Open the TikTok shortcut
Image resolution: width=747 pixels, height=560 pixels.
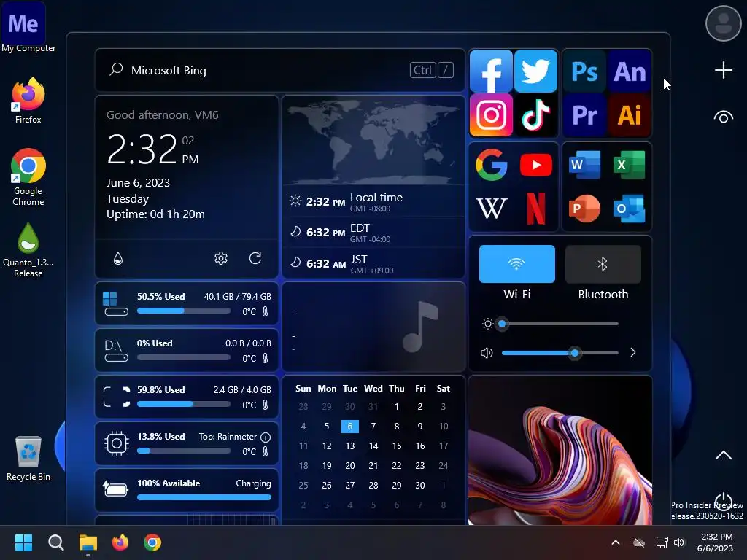point(536,114)
